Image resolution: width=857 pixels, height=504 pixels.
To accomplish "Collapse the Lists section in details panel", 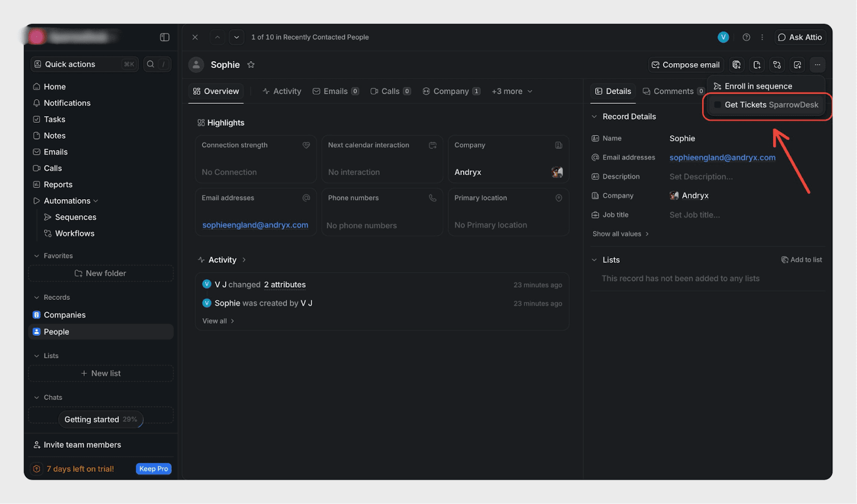I will [x=594, y=260].
